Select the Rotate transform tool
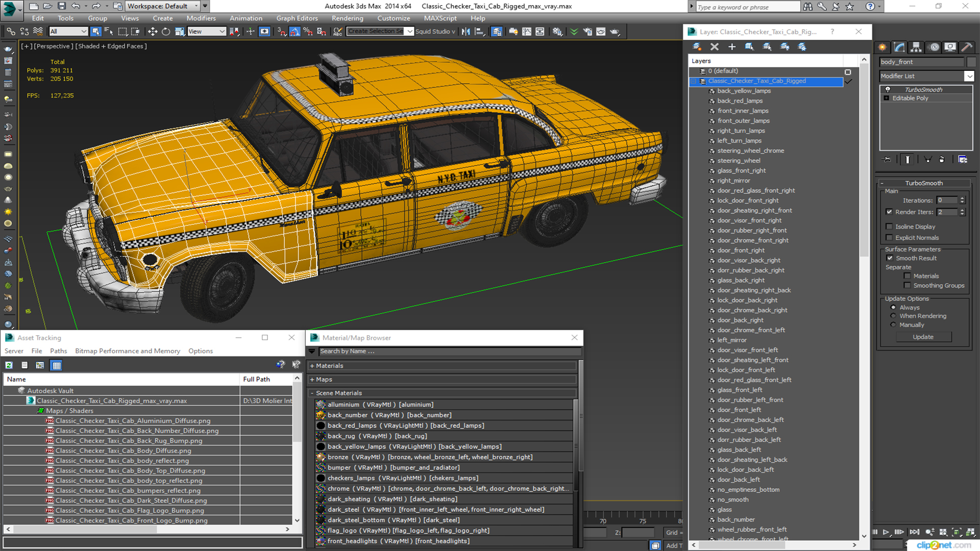Image resolution: width=980 pixels, height=551 pixels. pos(165,32)
